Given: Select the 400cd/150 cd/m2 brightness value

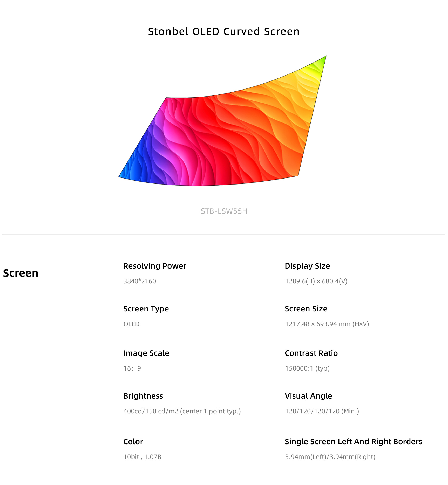Looking at the screenshot, I should pyautogui.click(x=182, y=411).
